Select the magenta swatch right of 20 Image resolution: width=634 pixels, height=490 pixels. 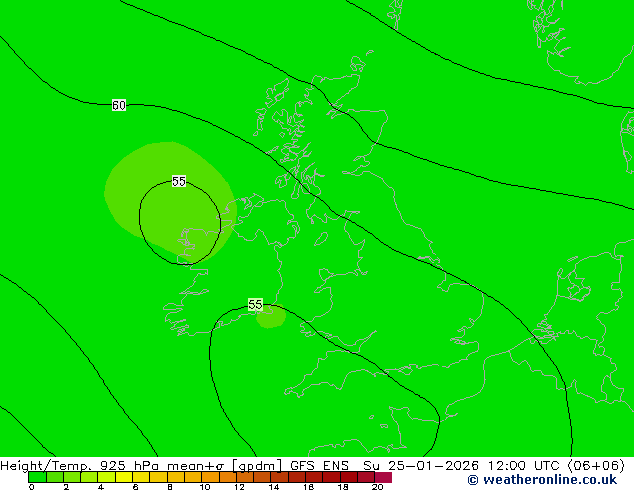(383, 477)
